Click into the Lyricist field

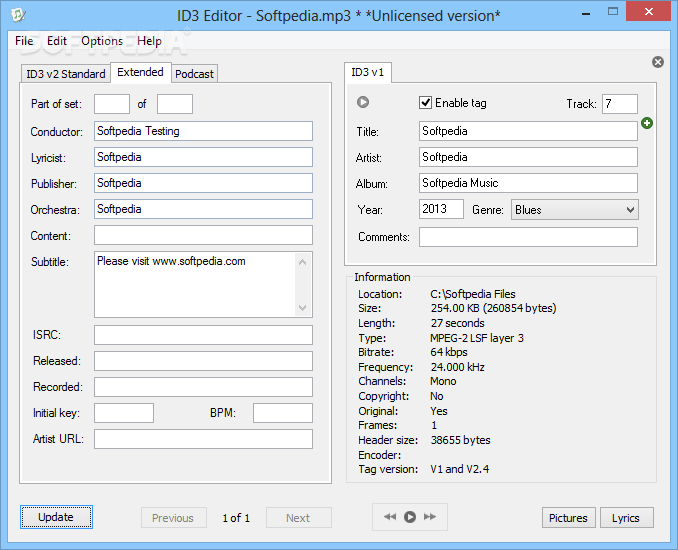point(203,157)
